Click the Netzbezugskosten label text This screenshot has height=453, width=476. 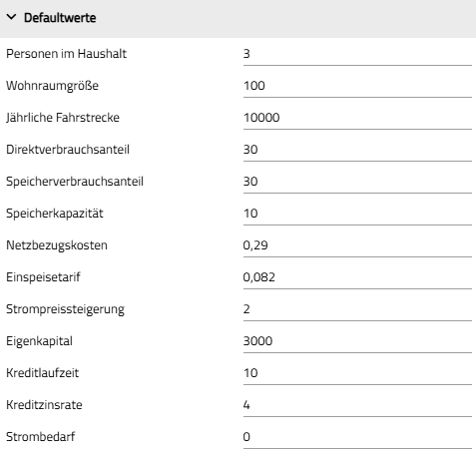pyautogui.click(x=57, y=245)
